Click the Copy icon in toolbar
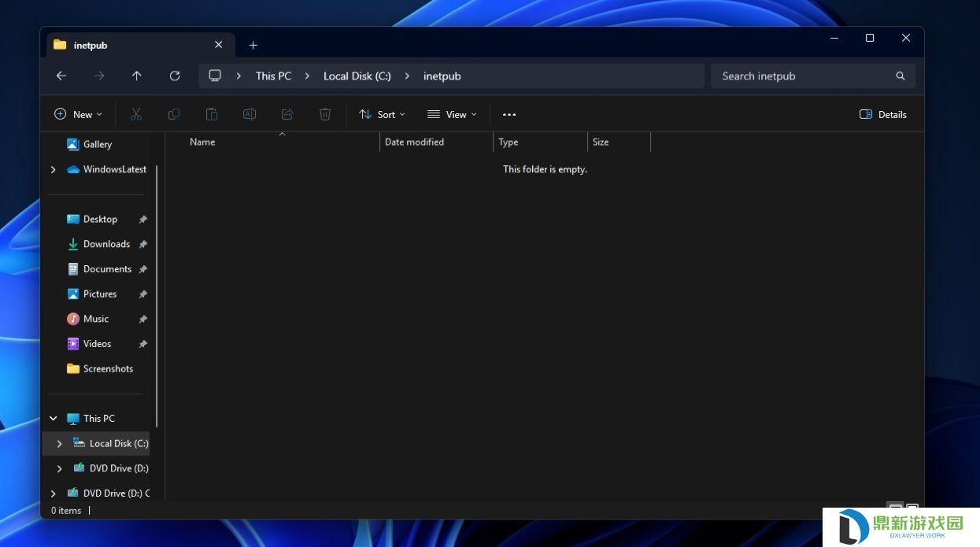The height and width of the screenshot is (547, 980). click(174, 114)
